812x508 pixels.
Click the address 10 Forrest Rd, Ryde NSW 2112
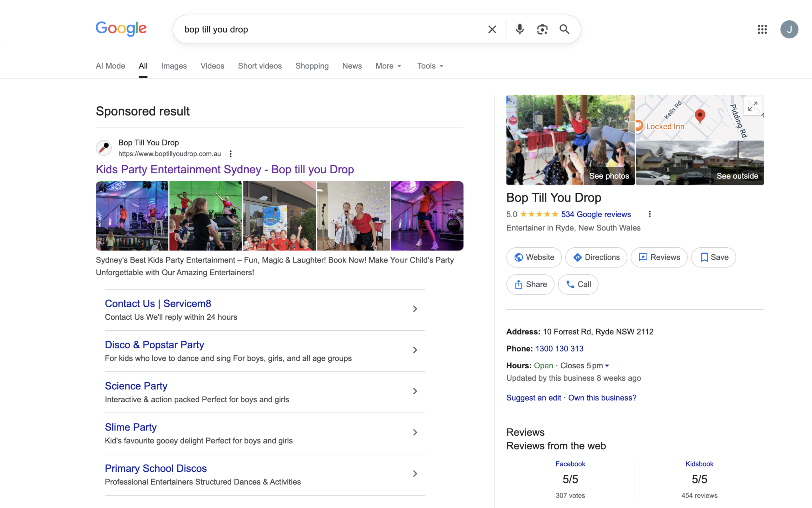[x=598, y=332]
